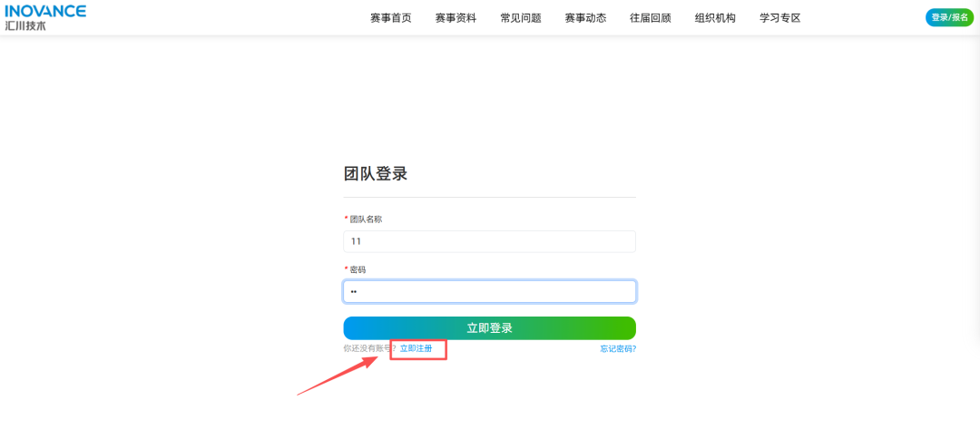Navigate to 往届回顾
980x439 pixels.
click(x=650, y=18)
